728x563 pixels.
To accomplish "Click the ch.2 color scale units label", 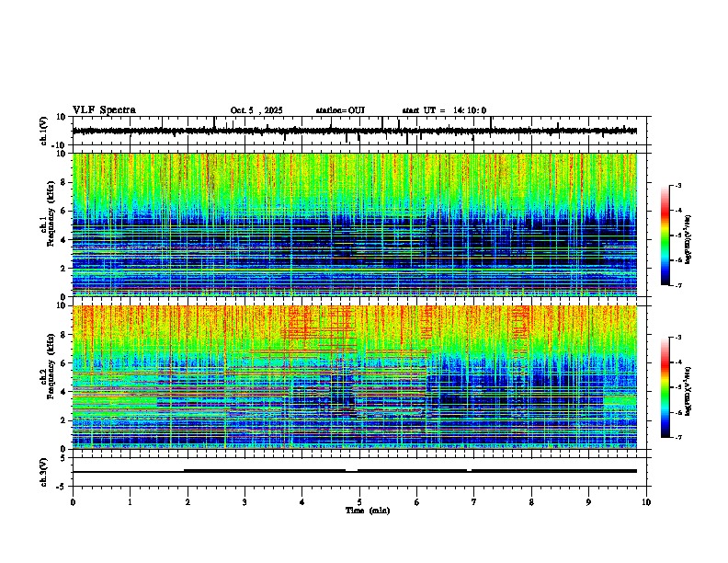I will (x=688, y=392).
